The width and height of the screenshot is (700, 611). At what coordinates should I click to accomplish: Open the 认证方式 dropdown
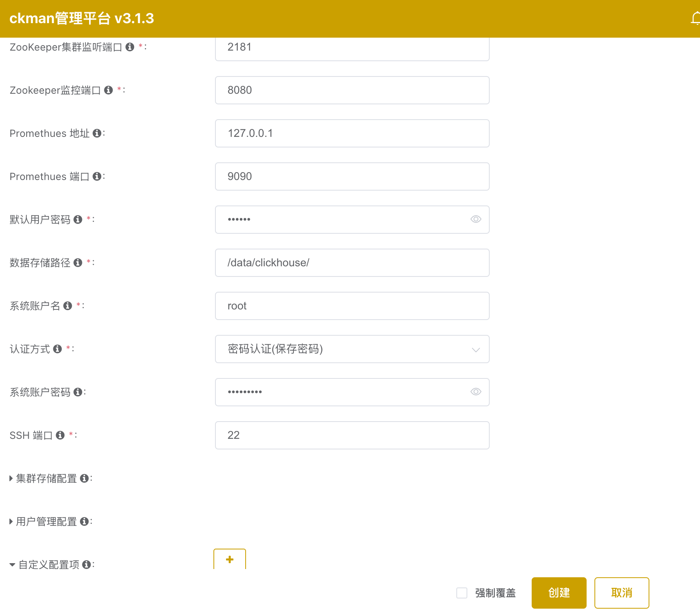click(352, 349)
